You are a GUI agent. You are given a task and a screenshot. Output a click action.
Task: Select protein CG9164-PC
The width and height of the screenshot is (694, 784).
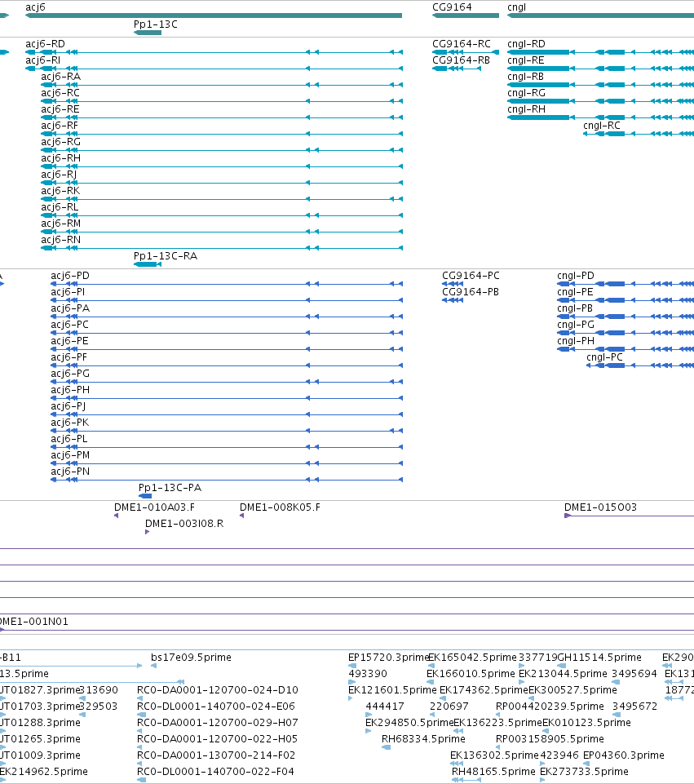coord(471,276)
